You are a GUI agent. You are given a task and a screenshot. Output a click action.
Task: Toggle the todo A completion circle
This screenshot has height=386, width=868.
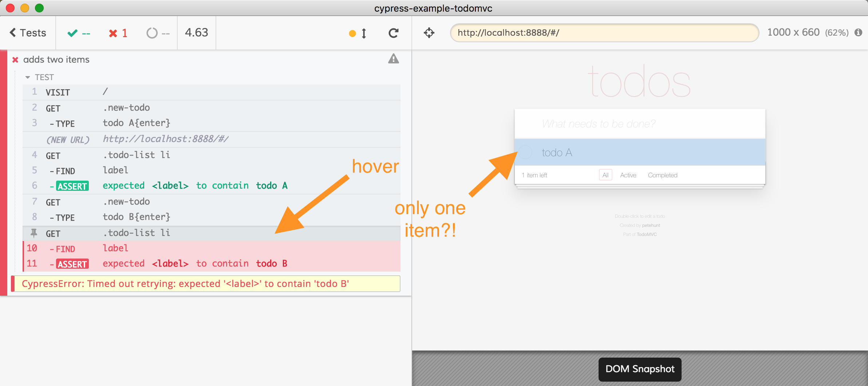click(x=525, y=152)
